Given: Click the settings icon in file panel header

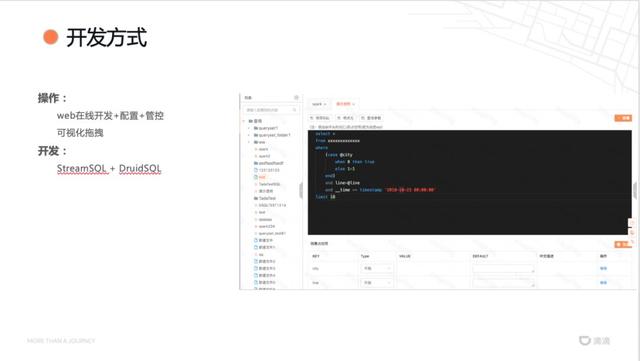Looking at the screenshot, I should pos(296,98).
